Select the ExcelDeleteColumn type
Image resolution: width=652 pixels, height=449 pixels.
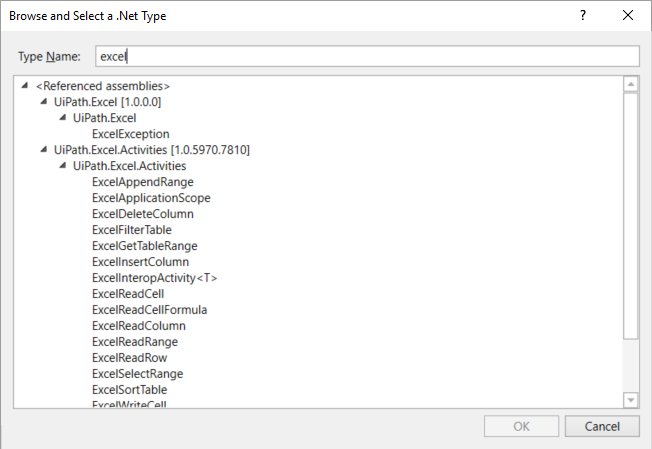tap(143, 214)
